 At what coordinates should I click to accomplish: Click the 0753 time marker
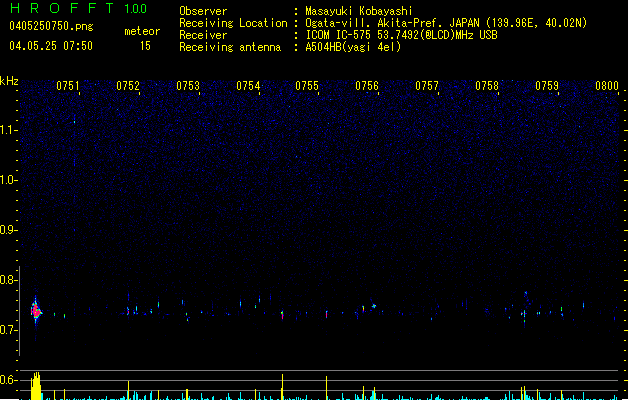click(188, 86)
